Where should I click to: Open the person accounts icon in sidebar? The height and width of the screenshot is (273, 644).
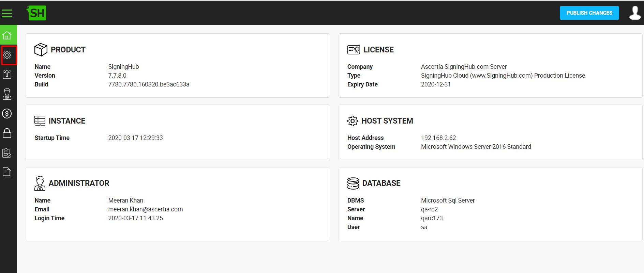[x=7, y=94]
